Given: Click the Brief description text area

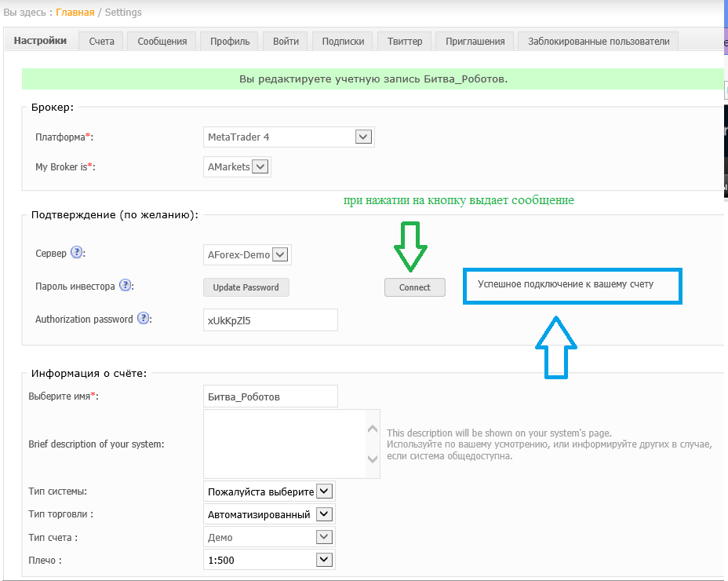Looking at the screenshot, I should point(292,444).
